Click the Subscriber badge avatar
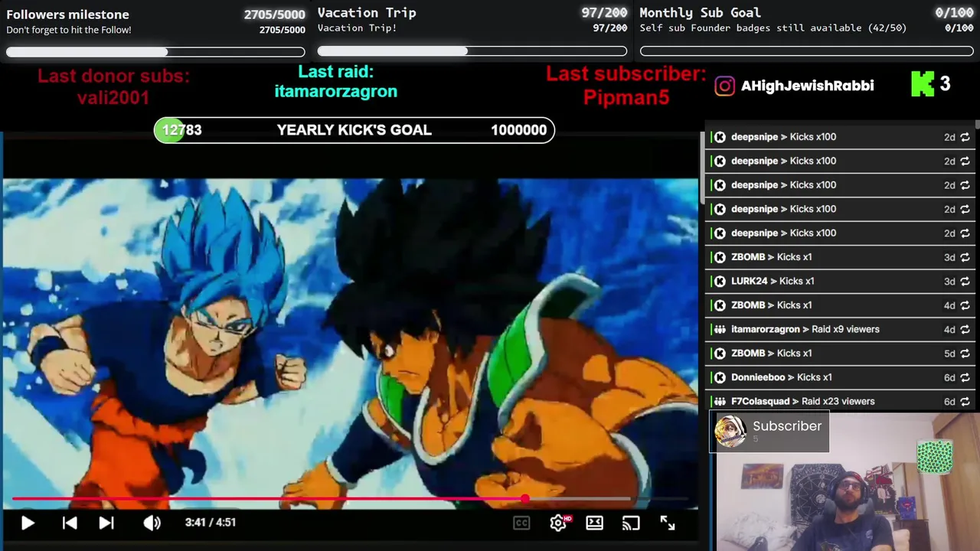The width and height of the screenshot is (980, 551). (730, 432)
